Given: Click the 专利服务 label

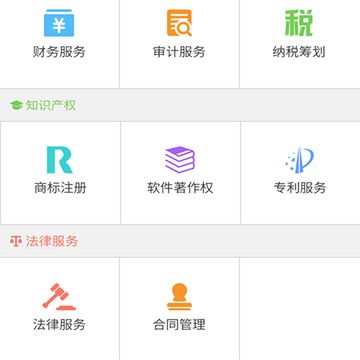Looking at the screenshot, I should tap(300, 188).
